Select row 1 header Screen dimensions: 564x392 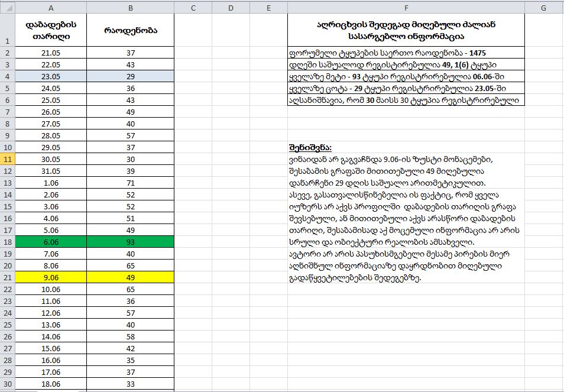click(x=7, y=30)
